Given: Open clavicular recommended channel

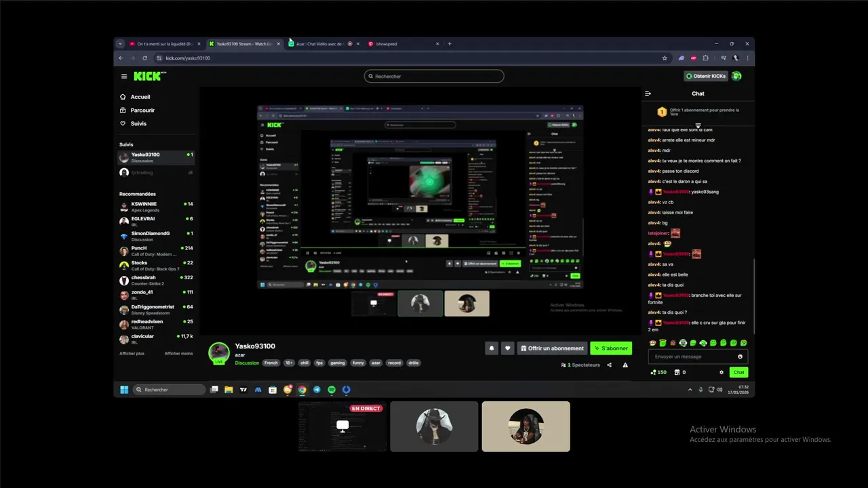Looking at the screenshot, I should click(157, 339).
